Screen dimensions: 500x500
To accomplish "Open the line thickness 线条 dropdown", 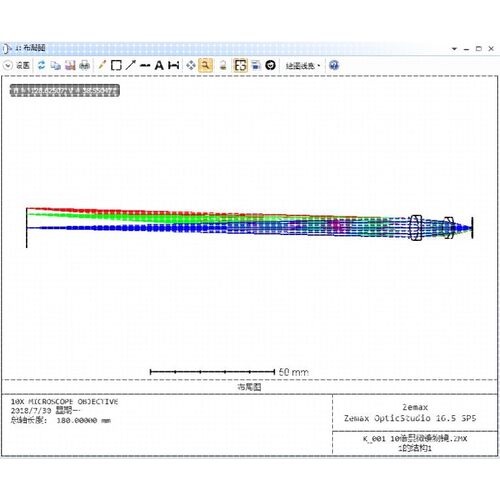I will (303, 66).
